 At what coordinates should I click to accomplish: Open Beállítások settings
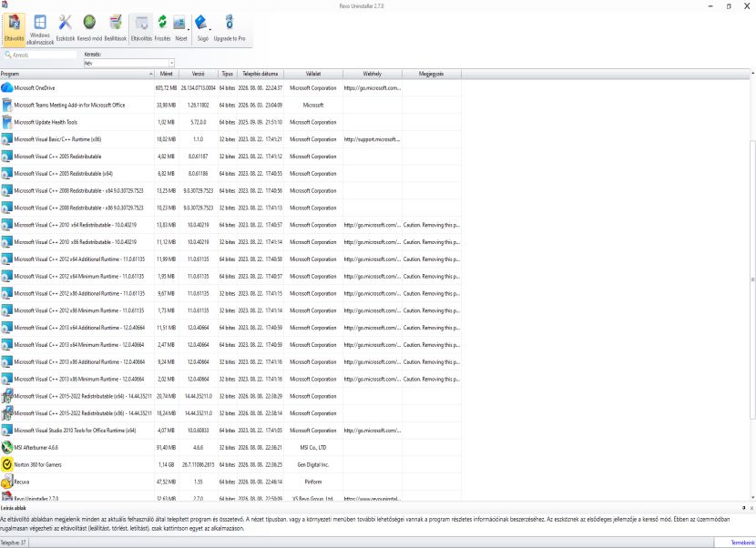click(x=116, y=29)
